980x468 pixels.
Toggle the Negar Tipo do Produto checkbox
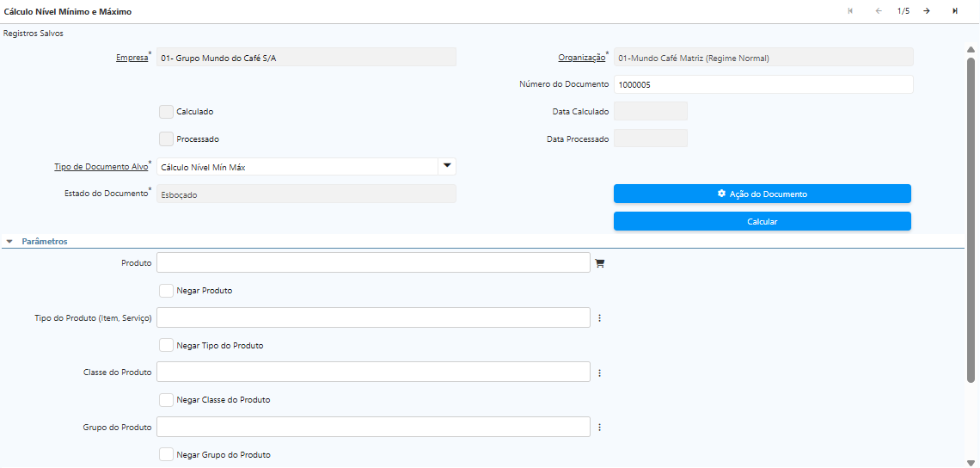tap(166, 345)
